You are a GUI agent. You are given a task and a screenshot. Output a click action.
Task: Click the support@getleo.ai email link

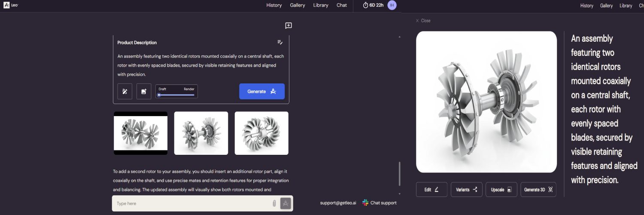[338, 203]
